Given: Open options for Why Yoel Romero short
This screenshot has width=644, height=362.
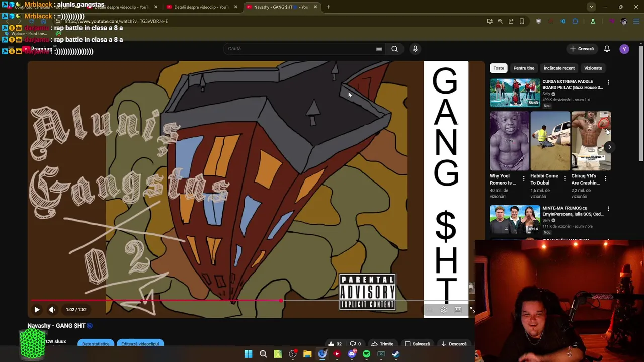Looking at the screenshot, I should [524, 179].
